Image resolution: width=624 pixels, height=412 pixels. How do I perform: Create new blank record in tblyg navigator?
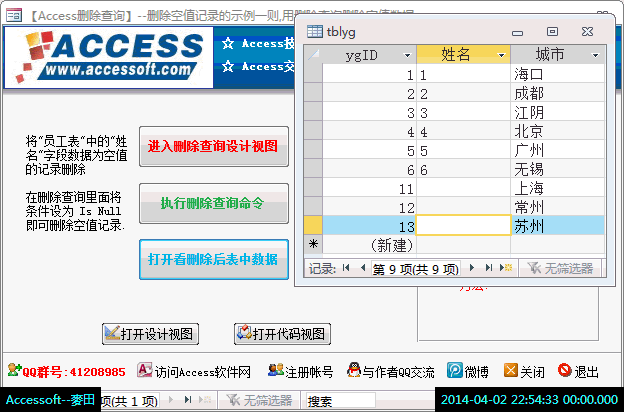pos(506,268)
